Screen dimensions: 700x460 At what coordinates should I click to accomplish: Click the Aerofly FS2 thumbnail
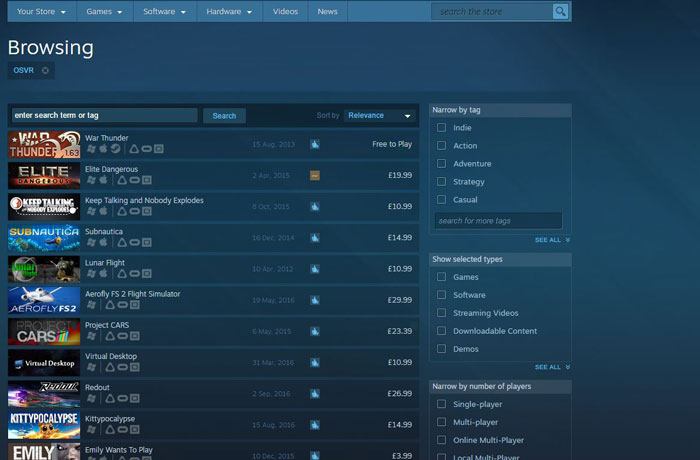pos(44,301)
